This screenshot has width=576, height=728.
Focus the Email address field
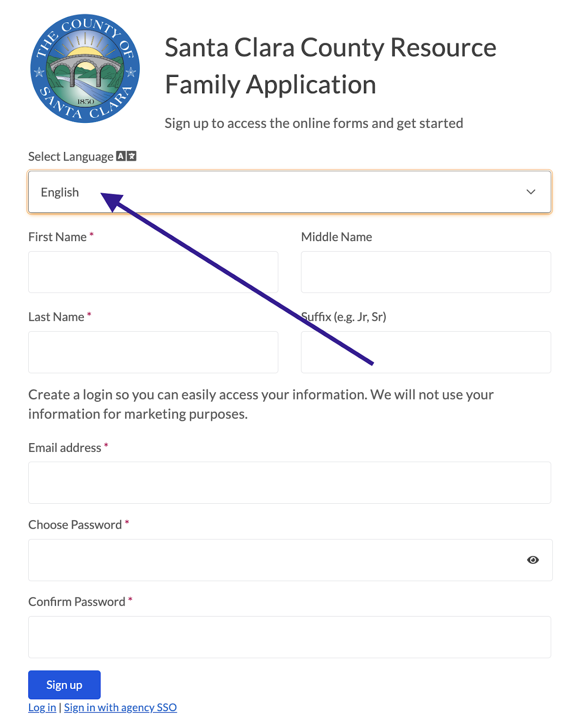289,483
